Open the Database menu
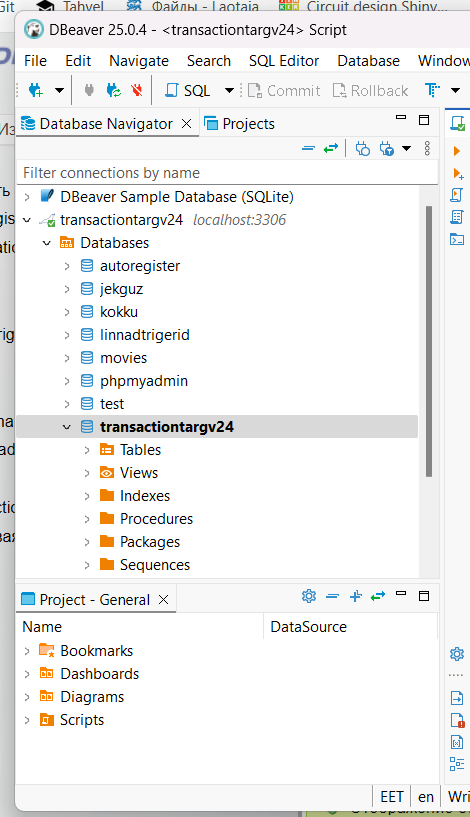The image size is (470, 817). 368,61
